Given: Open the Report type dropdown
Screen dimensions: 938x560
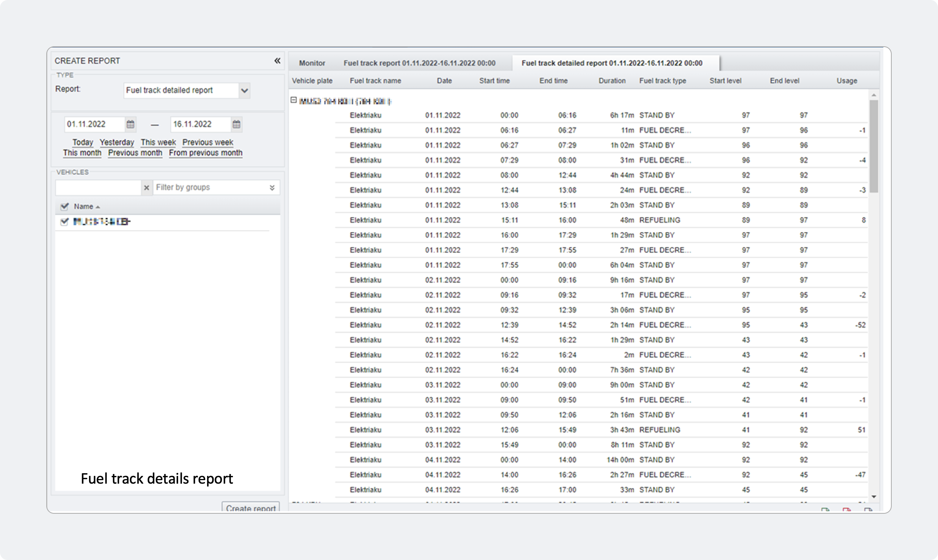Looking at the screenshot, I should pyautogui.click(x=245, y=91).
